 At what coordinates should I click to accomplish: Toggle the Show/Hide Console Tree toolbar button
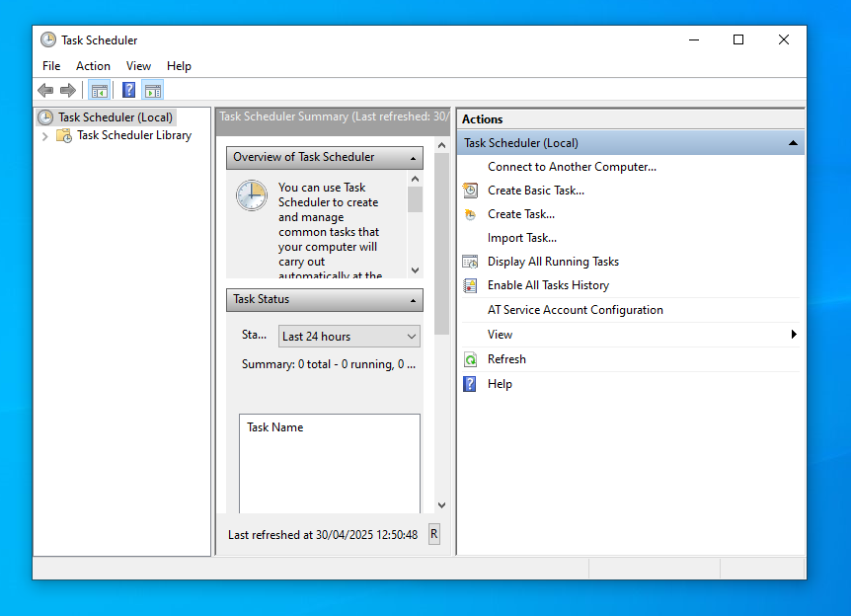[x=99, y=91]
